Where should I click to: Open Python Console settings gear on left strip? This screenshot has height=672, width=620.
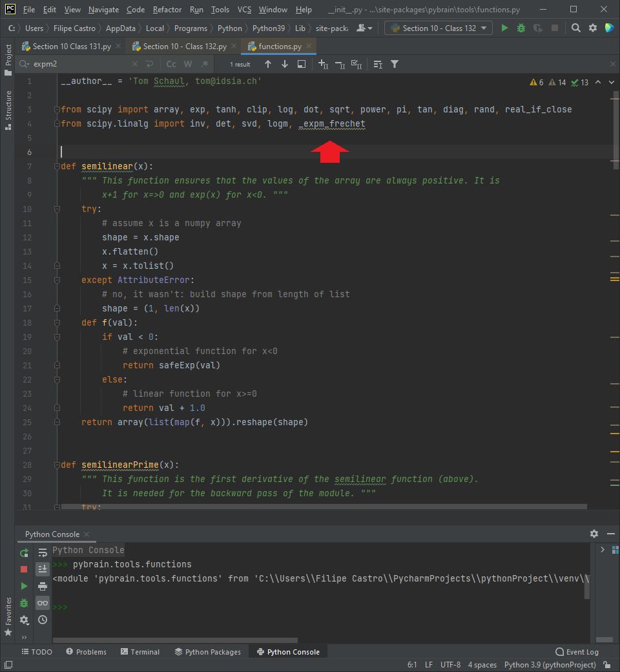click(x=24, y=620)
